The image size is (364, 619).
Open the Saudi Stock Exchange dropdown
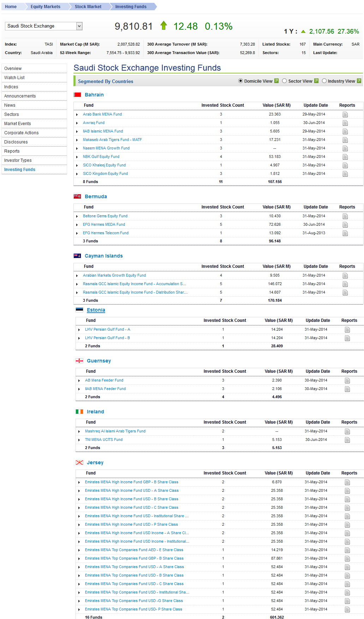[44, 26]
